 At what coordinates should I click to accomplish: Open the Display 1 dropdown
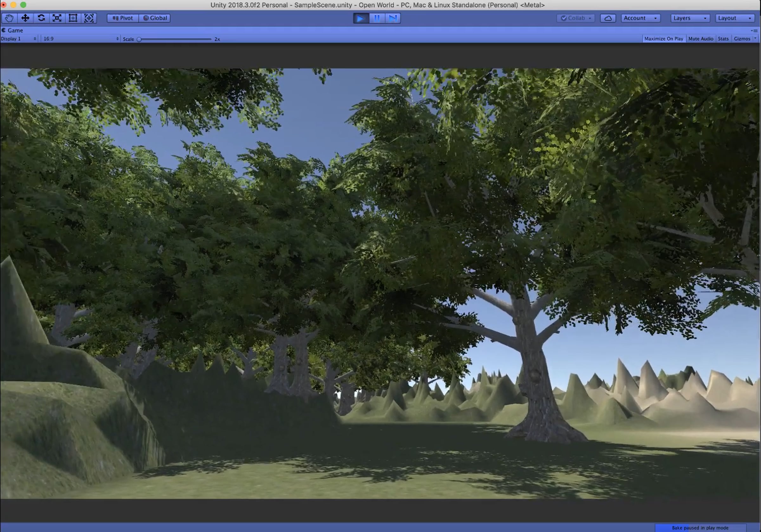(19, 39)
